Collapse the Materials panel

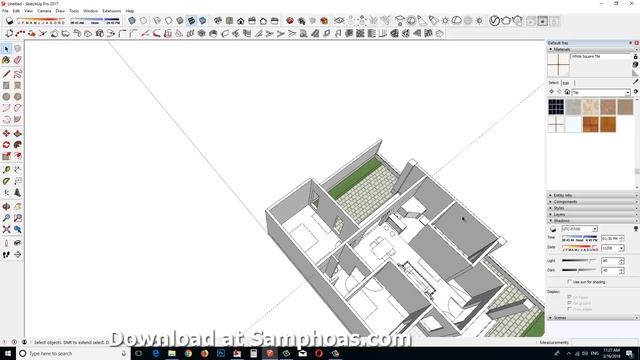(x=551, y=49)
